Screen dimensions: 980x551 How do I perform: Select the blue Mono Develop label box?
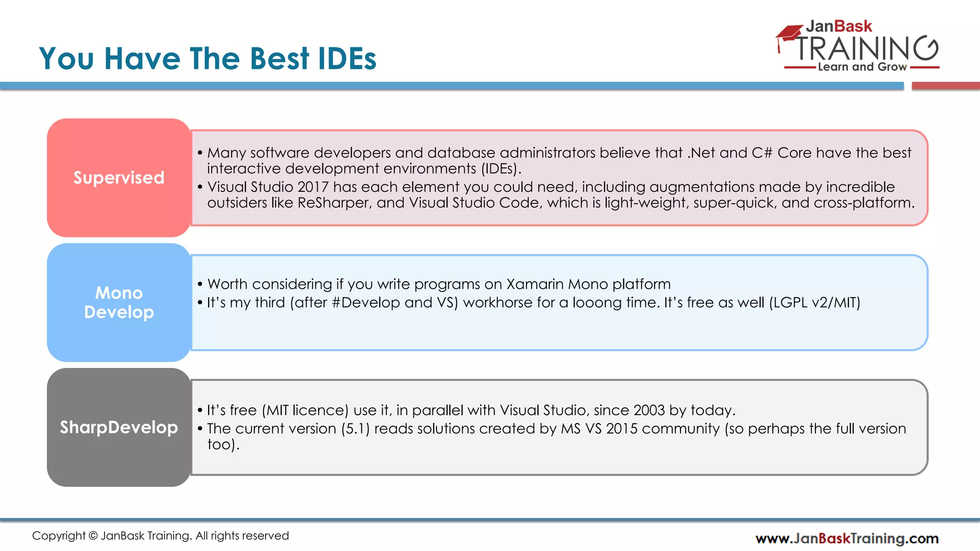(x=119, y=302)
